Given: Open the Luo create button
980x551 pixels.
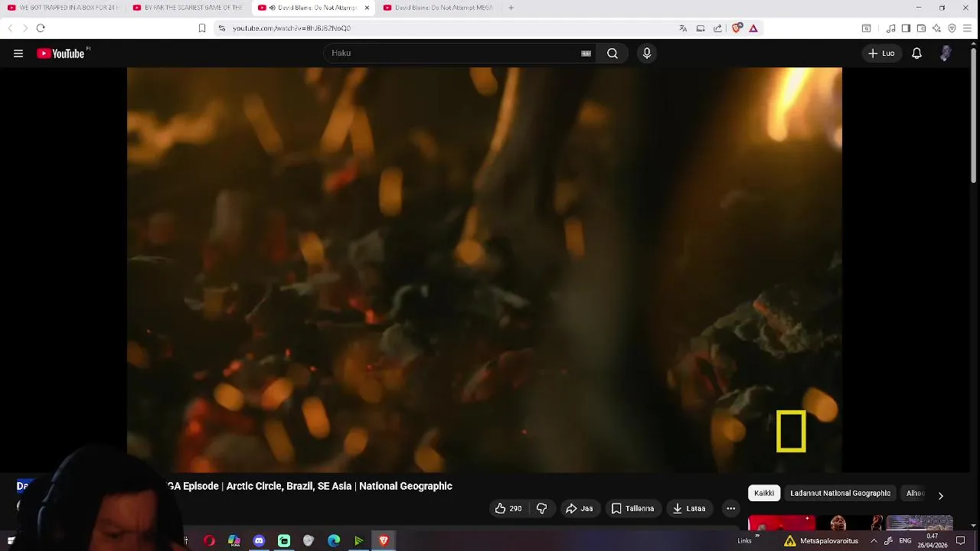Looking at the screenshot, I should (881, 54).
